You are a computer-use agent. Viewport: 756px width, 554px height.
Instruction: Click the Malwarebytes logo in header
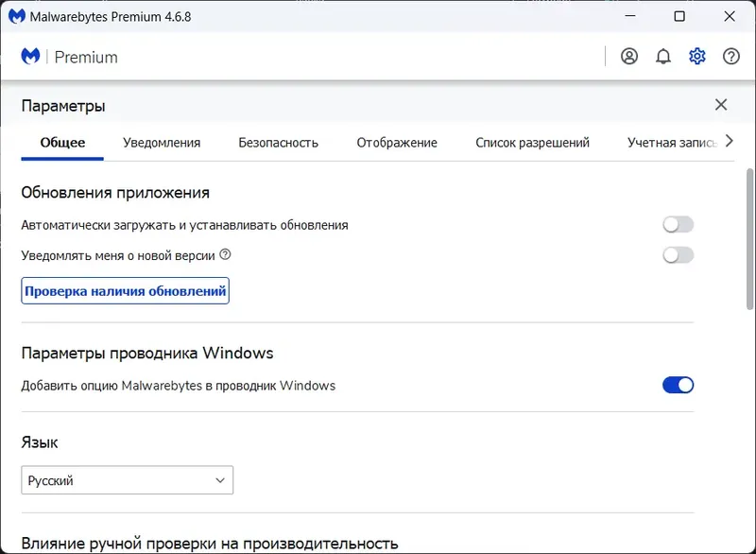pyautogui.click(x=31, y=57)
